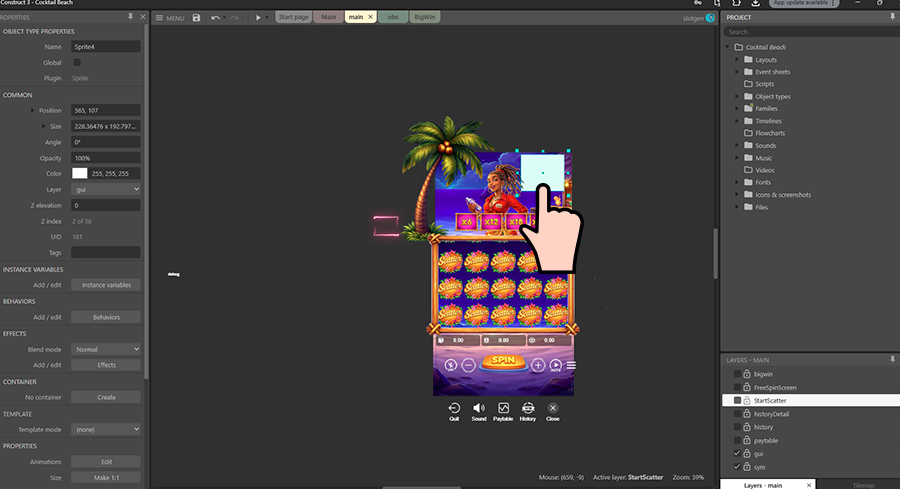The width and height of the screenshot is (900, 489).
Task: Hide the gui layer via its checkbox
Action: click(x=737, y=453)
